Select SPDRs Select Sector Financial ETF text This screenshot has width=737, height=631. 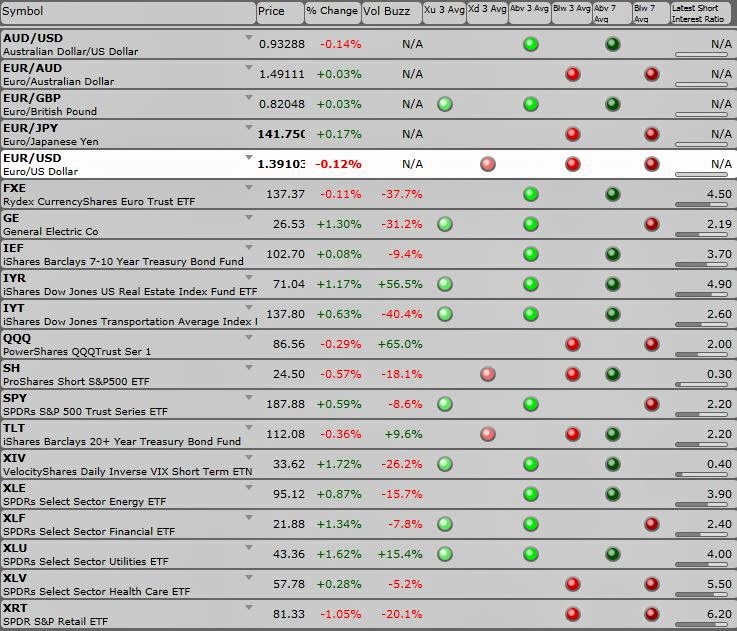pyautogui.click(x=89, y=531)
